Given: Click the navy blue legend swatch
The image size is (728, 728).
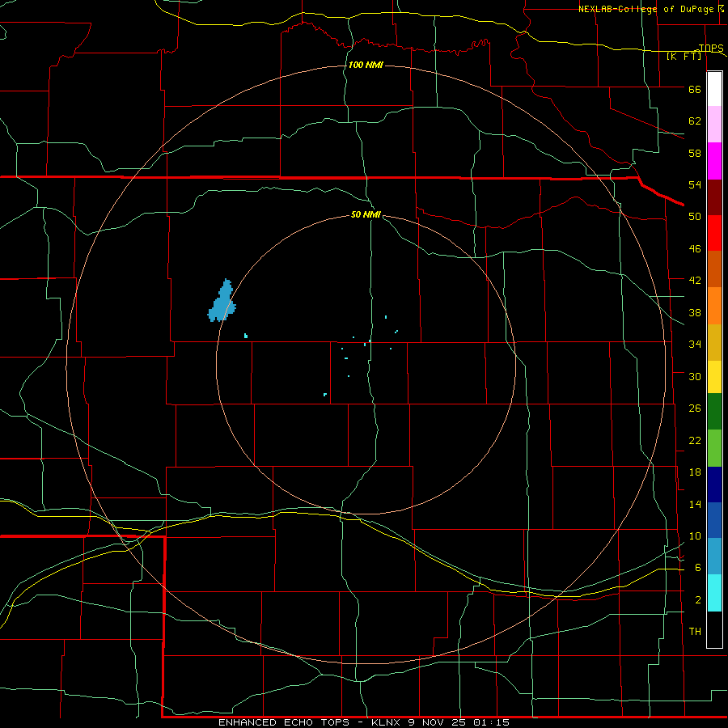Looking at the screenshot, I should pos(714,485).
